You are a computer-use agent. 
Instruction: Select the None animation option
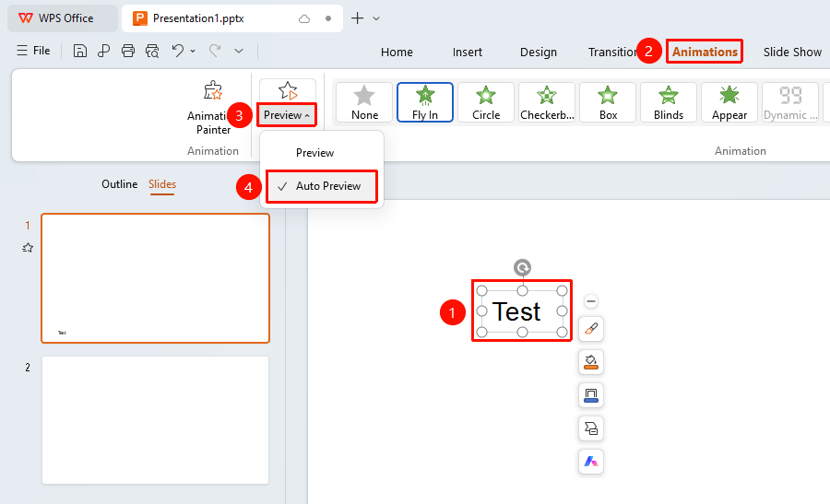364,102
